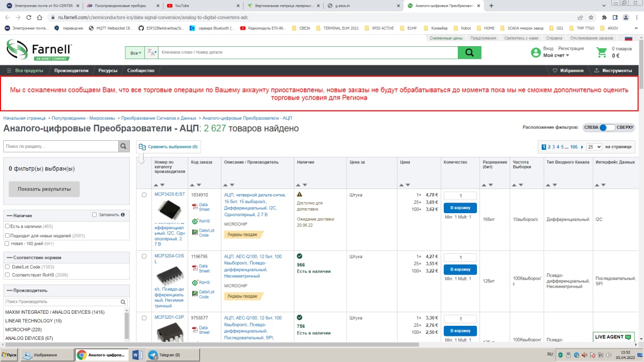Screen dimensions: 644x362
Task: Sort ascending by Наличие column
Action: (x=299, y=185)
